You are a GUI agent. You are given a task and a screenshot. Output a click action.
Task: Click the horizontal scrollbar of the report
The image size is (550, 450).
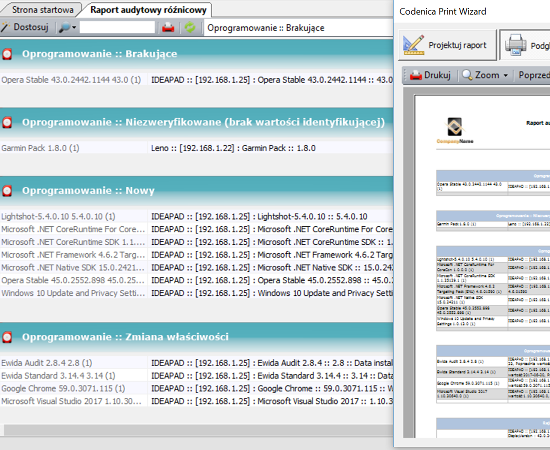(x=198, y=430)
